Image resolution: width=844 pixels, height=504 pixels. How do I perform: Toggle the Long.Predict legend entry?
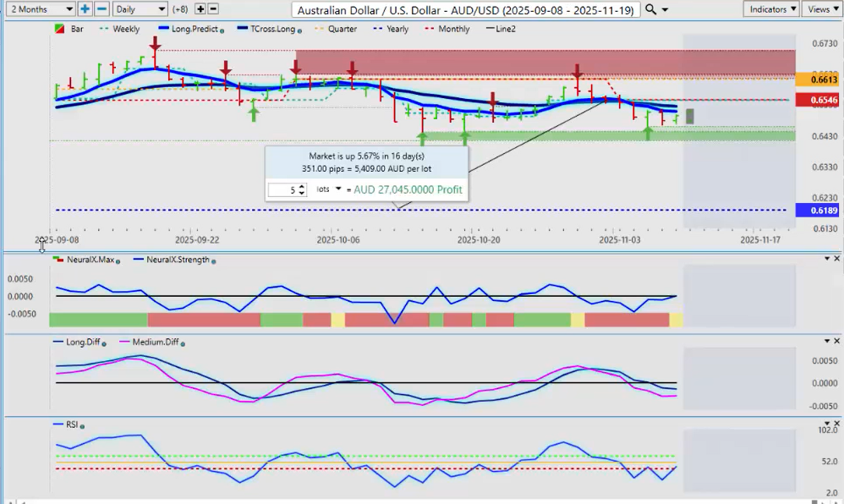point(186,29)
